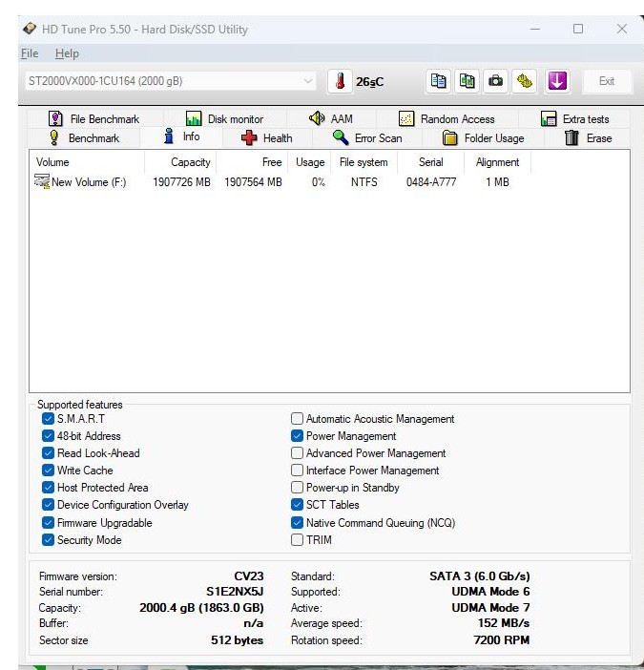The width and height of the screenshot is (644, 670).
Task: Click the camera save screenshot icon
Action: (495, 81)
